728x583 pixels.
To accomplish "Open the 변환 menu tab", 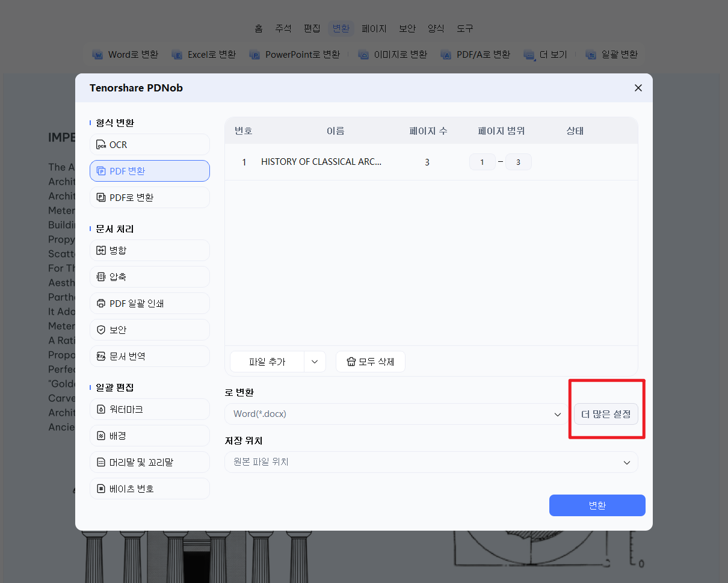I will [x=341, y=28].
